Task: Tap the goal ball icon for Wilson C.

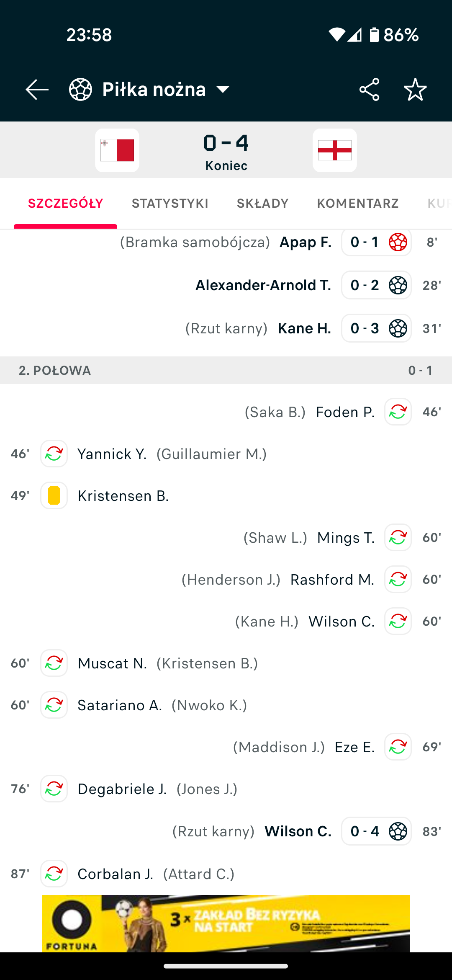Action: tap(398, 831)
